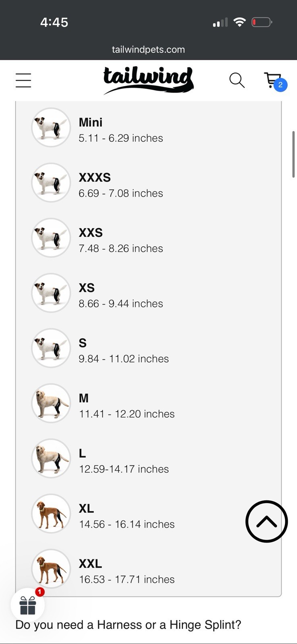Screen dimensions: 297x644
Task: Click the XXL size dog thumbnail
Action: (51, 568)
